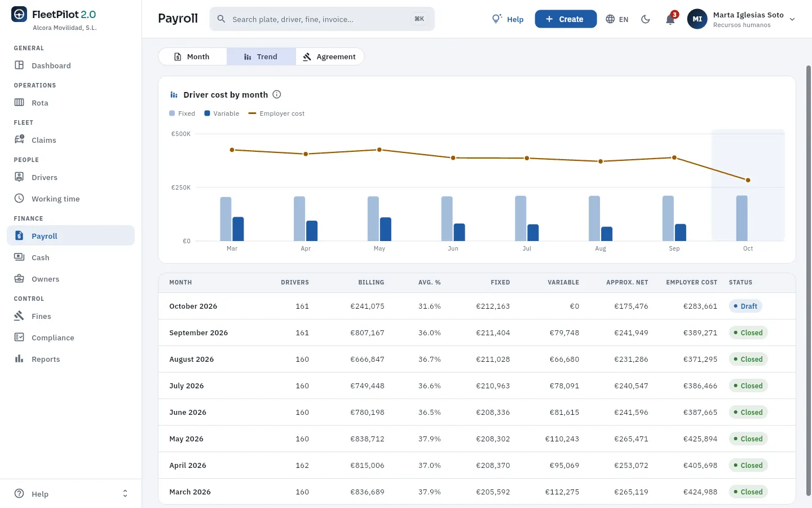Viewport: 812px width, 508px height.
Task: Click the Draft status badge for October
Action: pos(745,306)
